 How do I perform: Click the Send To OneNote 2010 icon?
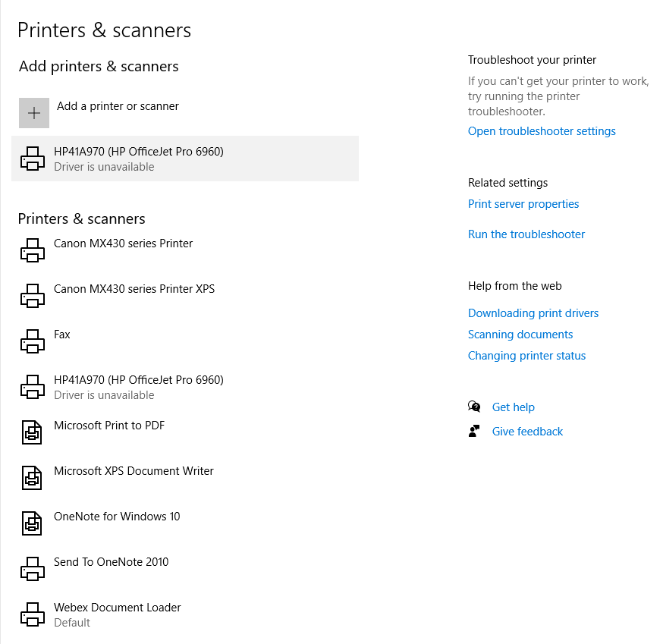[x=32, y=569]
